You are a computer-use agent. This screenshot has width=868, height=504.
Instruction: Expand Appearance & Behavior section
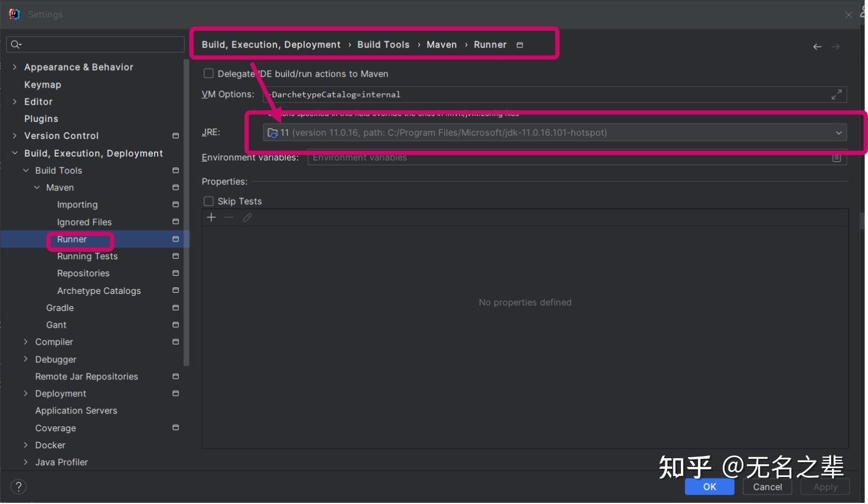pyautogui.click(x=15, y=67)
